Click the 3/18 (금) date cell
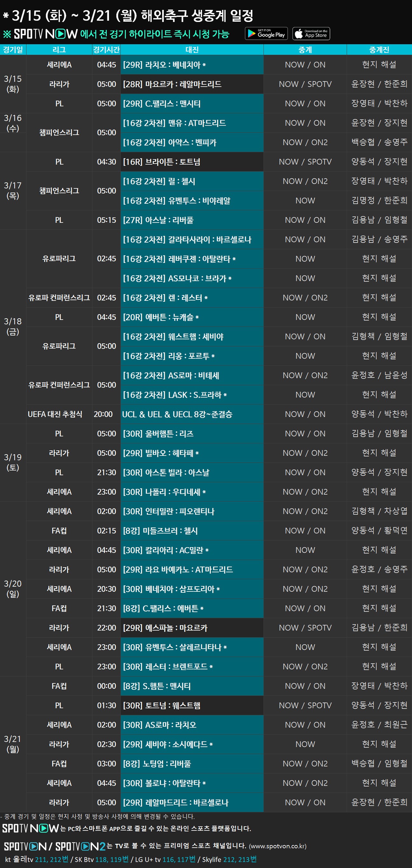Image resolution: width=412 pixels, height=868 pixels. [13, 327]
